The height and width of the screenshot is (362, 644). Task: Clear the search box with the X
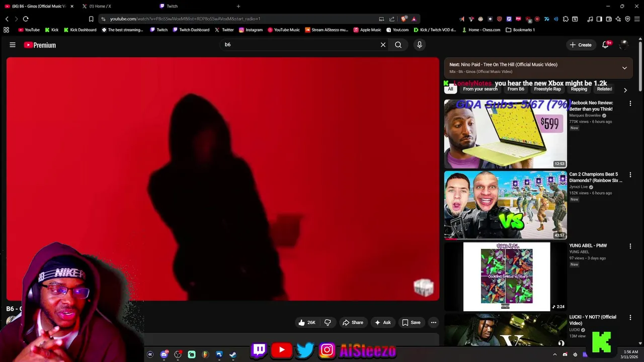(x=383, y=45)
